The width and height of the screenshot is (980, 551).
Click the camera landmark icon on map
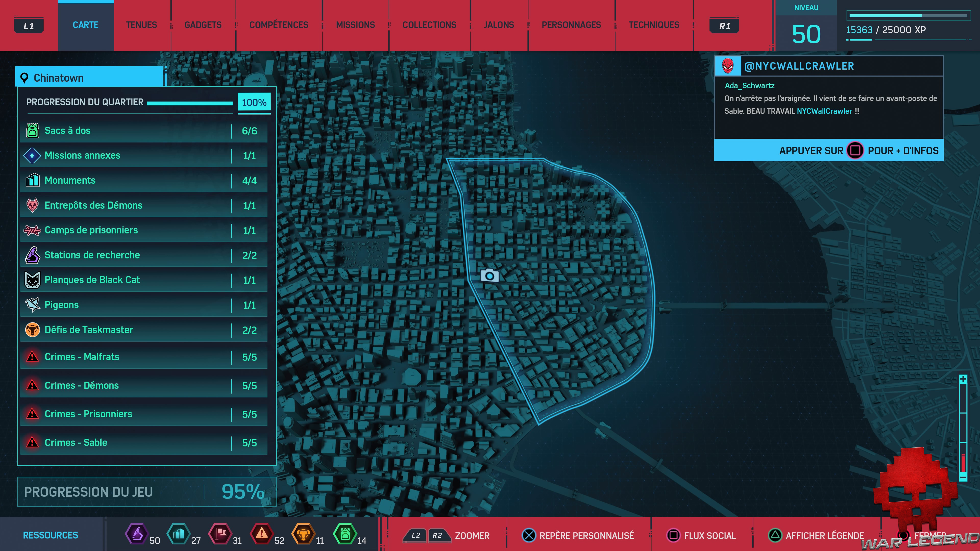tap(489, 275)
